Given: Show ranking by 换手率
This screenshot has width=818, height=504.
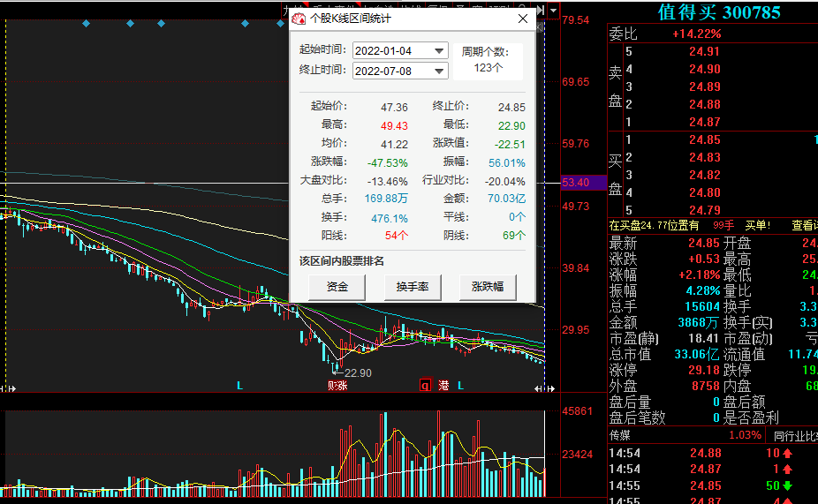Looking at the screenshot, I should point(413,287).
